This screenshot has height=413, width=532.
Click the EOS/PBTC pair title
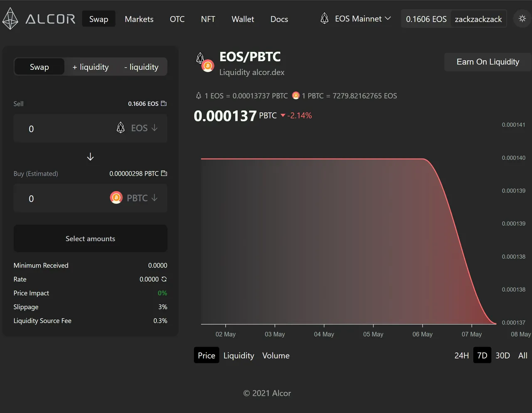(x=250, y=57)
